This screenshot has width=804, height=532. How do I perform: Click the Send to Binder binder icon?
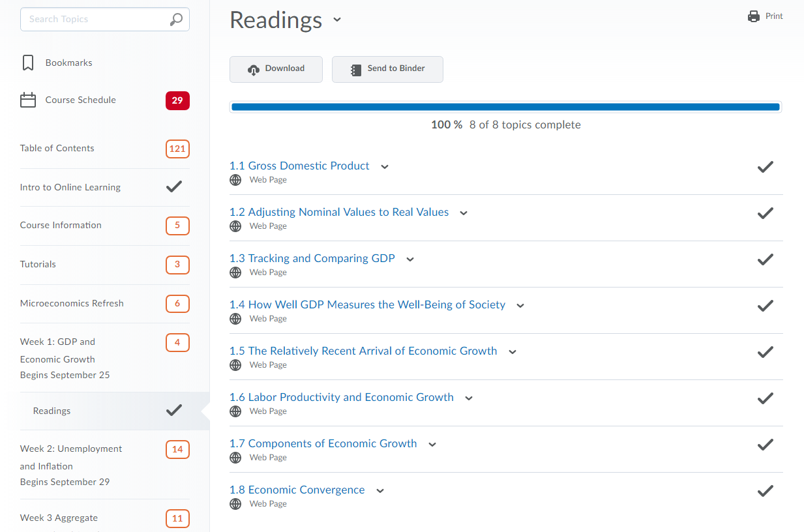355,69
